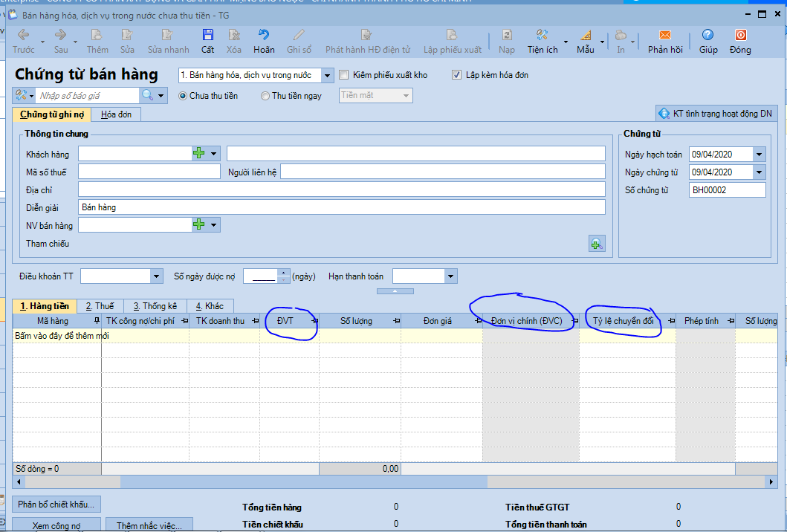Switch to the Hóa đơn tab

pos(116,114)
